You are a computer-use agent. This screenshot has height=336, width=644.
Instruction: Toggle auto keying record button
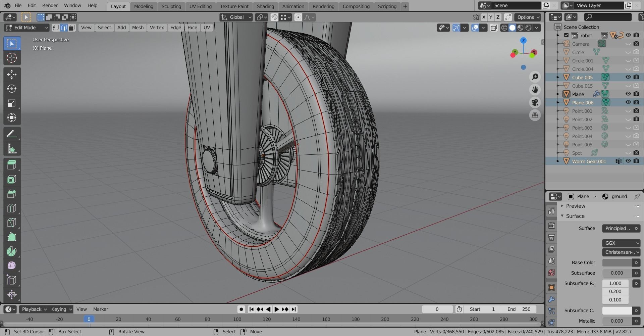click(x=241, y=309)
